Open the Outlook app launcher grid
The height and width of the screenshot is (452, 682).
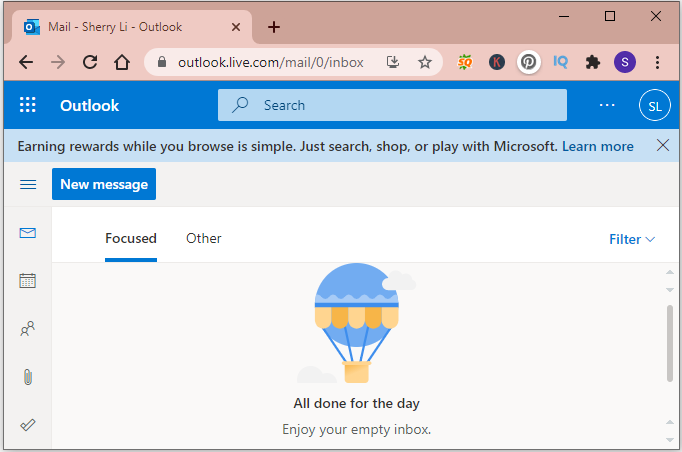[28, 105]
